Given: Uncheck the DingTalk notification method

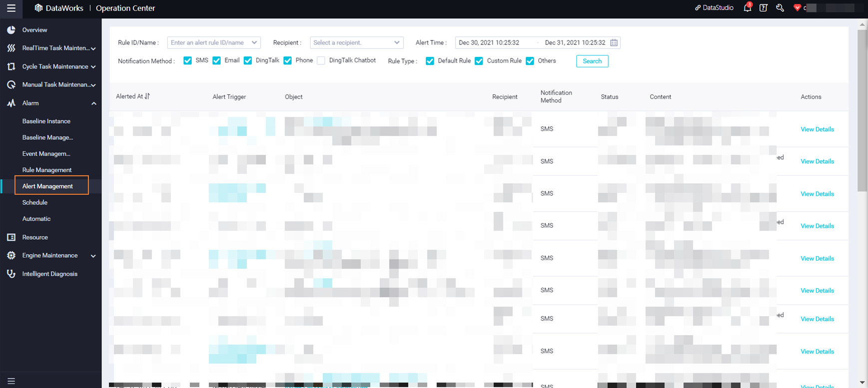Looking at the screenshot, I should click(x=248, y=60).
